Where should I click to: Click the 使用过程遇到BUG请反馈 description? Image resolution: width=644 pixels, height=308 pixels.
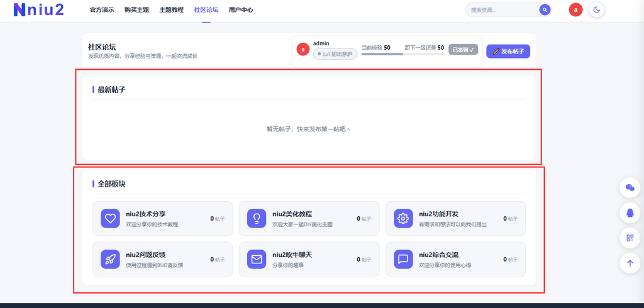(x=155, y=265)
